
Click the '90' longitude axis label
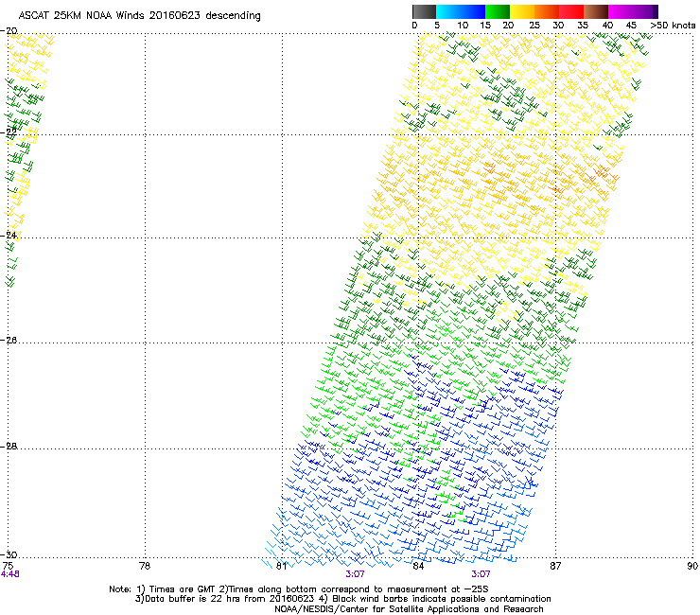692,566
